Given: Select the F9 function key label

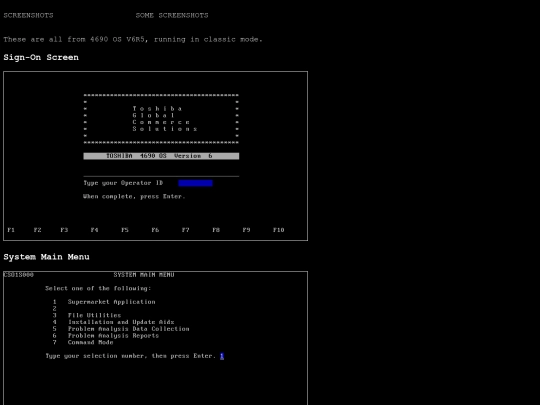Looking at the screenshot, I should tap(246, 230).
